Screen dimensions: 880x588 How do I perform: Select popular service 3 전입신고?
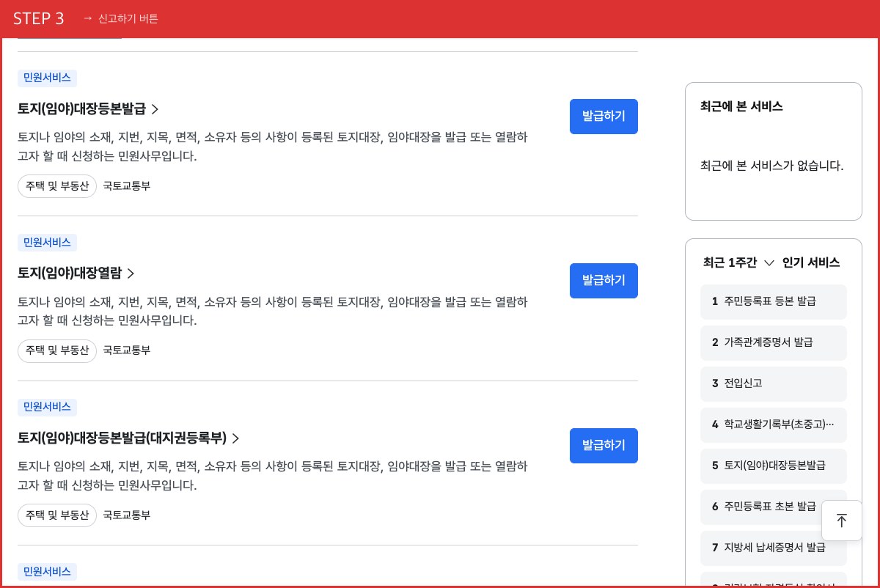point(774,383)
